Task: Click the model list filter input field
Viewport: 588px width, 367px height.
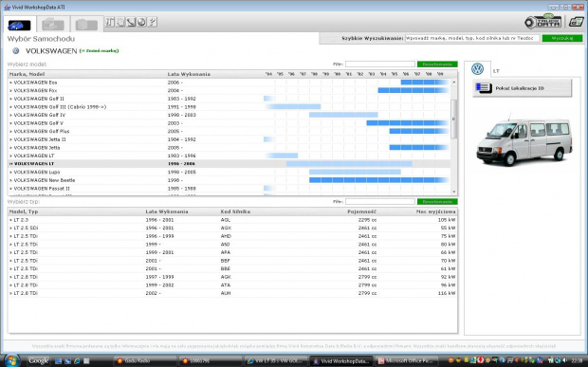Action: (380, 64)
